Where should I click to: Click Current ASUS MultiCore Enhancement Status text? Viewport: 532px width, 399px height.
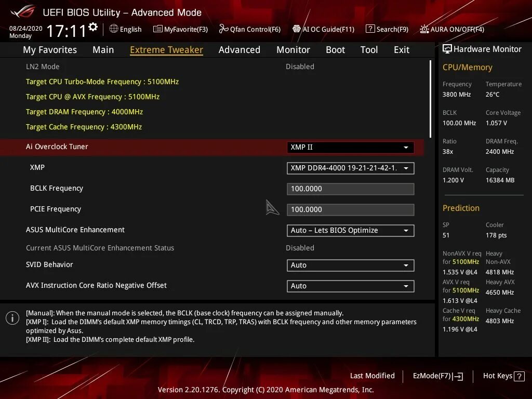100,248
